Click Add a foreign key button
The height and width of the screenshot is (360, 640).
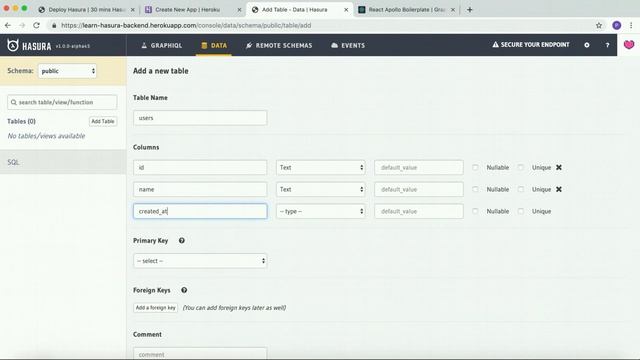click(156, 308)
